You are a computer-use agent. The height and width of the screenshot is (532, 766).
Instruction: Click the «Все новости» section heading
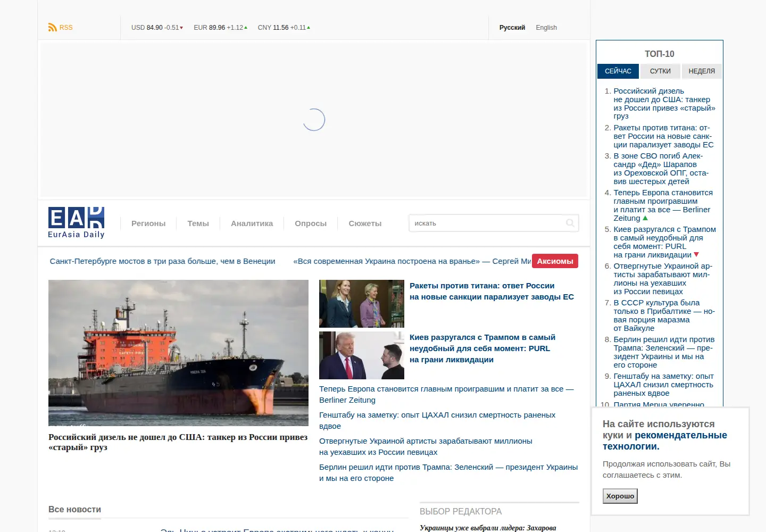click(74, 510)
